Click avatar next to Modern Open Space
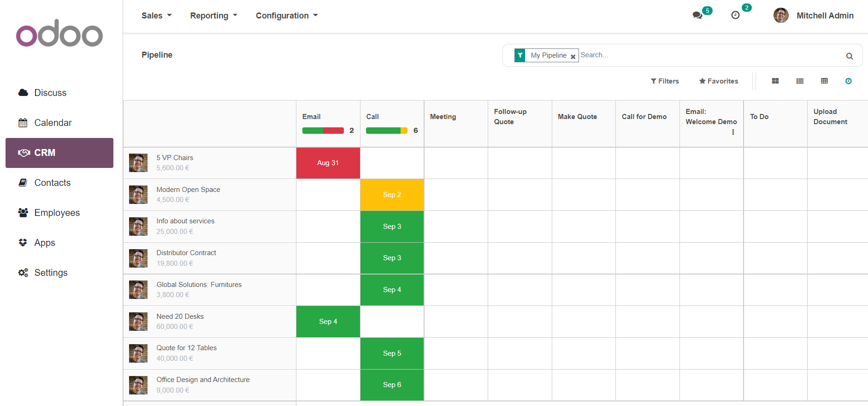This screenshot has width=868, height=406. click(x=138, y=195)
